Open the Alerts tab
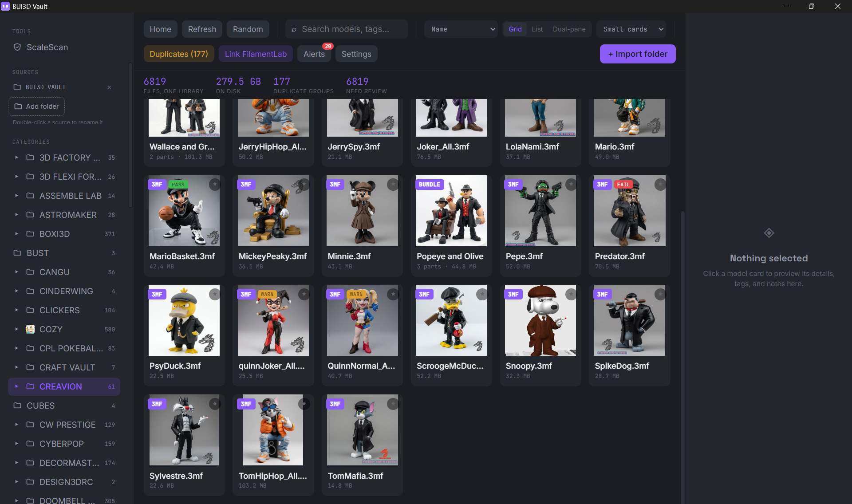Screen dimensions: 852x504 click(314, 54)
